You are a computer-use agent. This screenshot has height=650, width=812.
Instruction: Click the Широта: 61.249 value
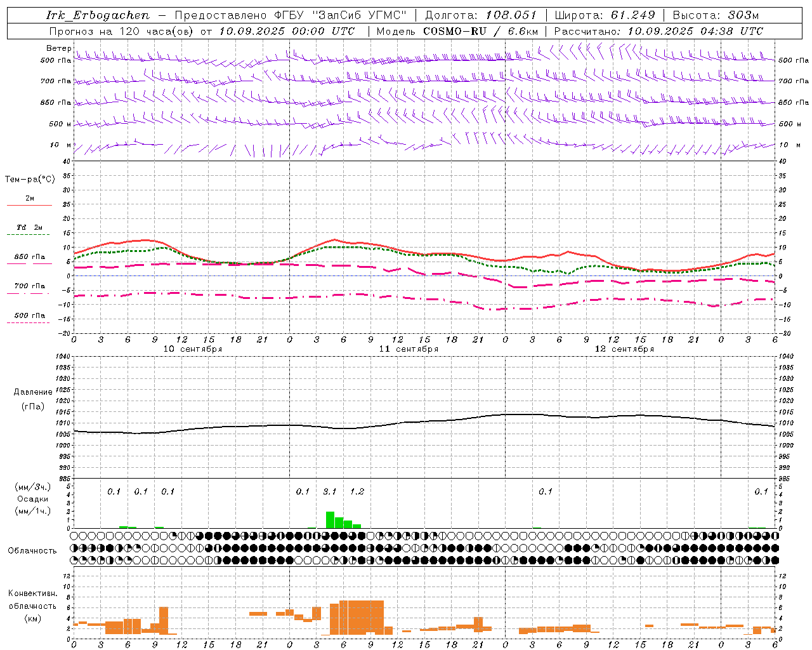pyautogui.click(x=605, y=15)
